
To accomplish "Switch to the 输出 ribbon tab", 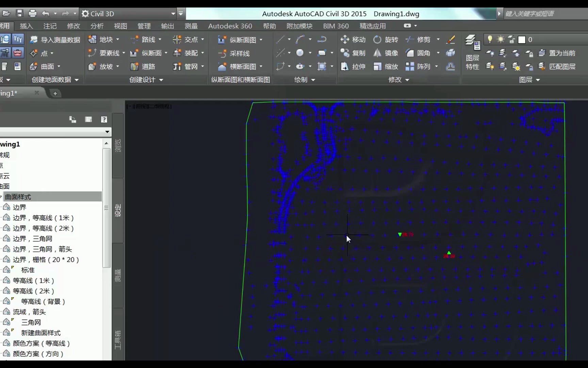I will [167, 26].
